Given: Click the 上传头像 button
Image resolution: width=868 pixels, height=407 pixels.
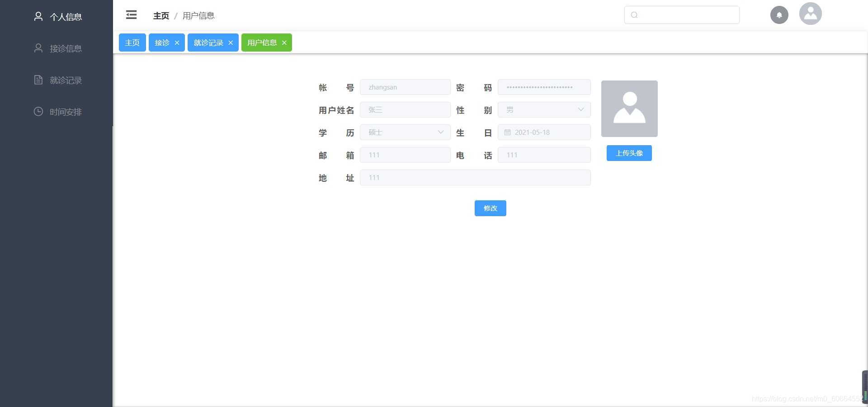Looking at the screenshot, I should click(x=629, y=153).
